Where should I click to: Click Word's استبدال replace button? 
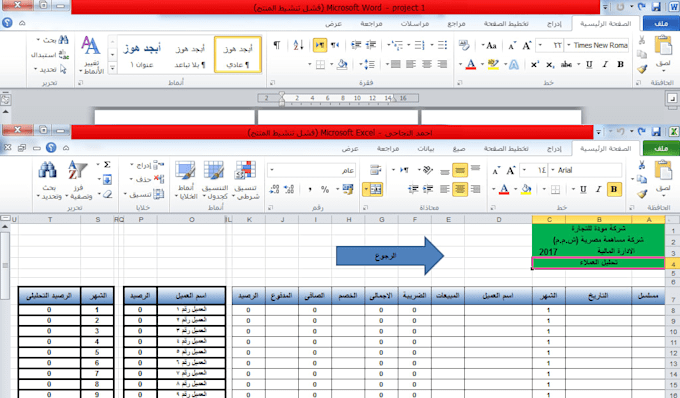(x=49, y=55)
